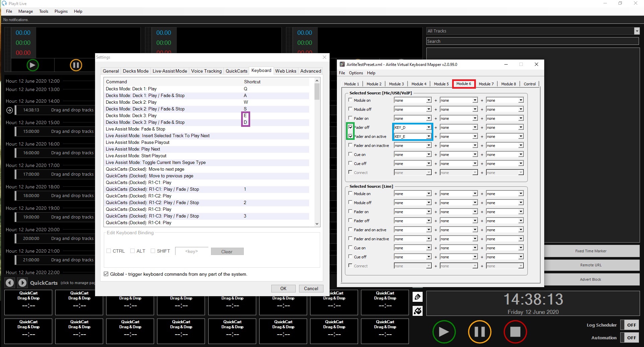Viewport: 644px width, 347px height.
Task: Select the Module 7 tab
Action: (x=486, y=84)
